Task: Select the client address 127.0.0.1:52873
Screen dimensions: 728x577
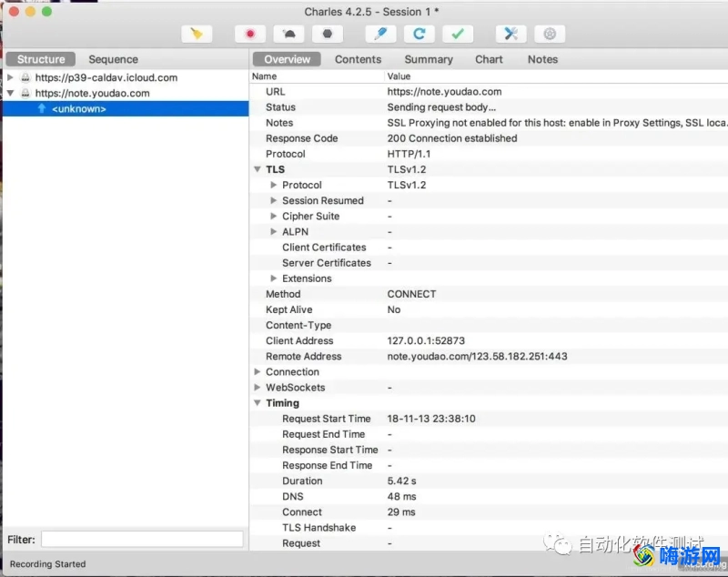Action: pos(426,340)
